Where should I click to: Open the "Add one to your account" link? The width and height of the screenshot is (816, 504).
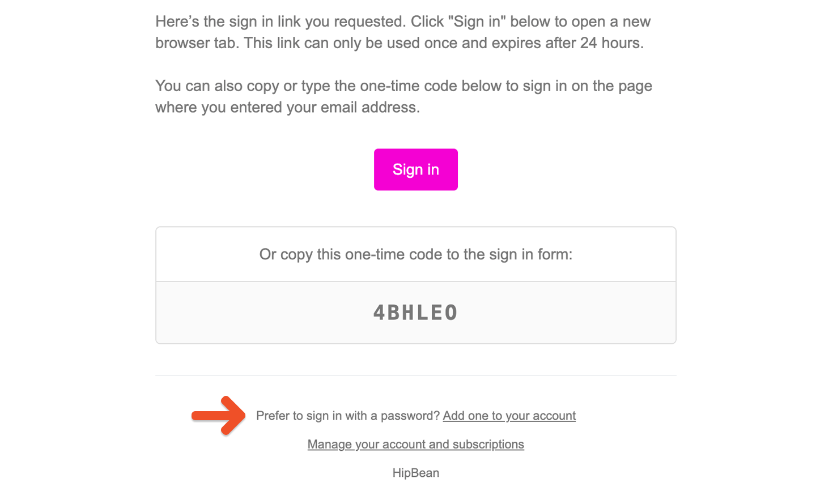tap(509, 416)
